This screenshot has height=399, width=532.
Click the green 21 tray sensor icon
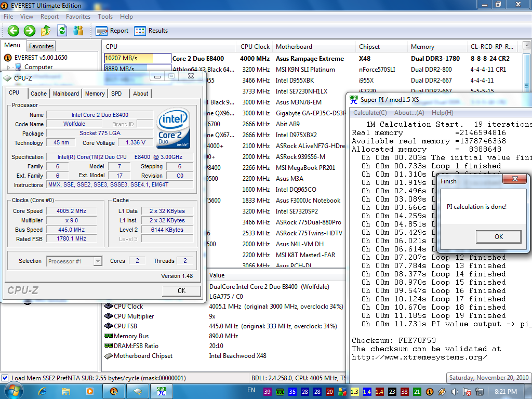click(x=417, y=392)
